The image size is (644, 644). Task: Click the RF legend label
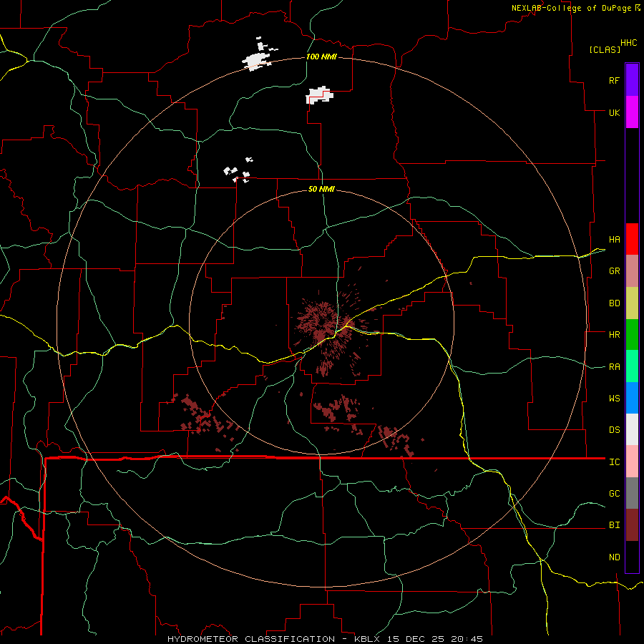click(615, 80)
